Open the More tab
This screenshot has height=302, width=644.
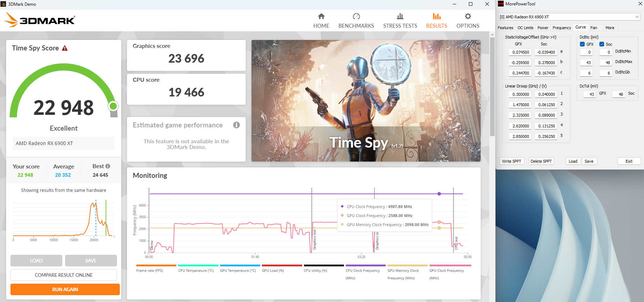coord(610,28)
